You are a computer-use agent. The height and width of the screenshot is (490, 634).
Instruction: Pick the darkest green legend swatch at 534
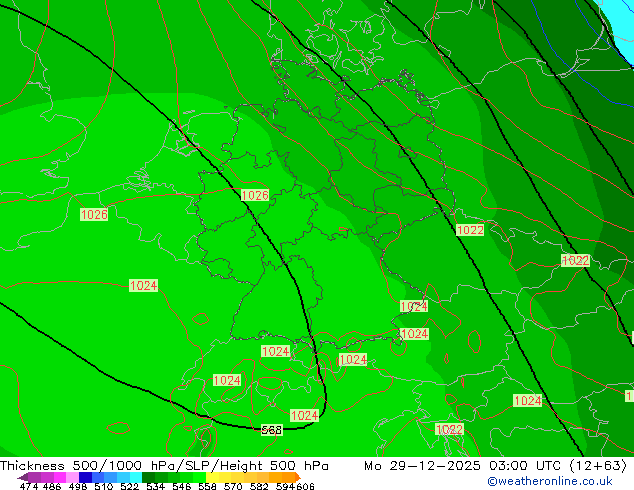pyautogui.click(x=148, y=477)
